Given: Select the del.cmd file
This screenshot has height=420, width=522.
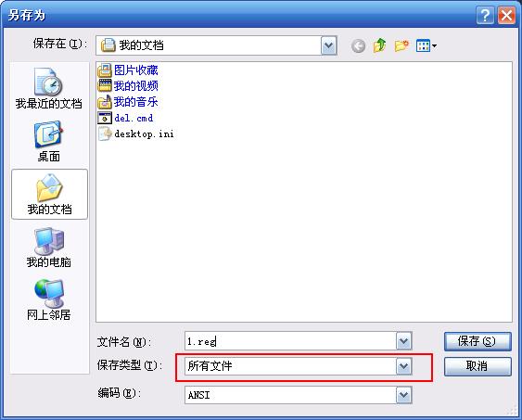Looking at the screenshot, I should point(125,118).
